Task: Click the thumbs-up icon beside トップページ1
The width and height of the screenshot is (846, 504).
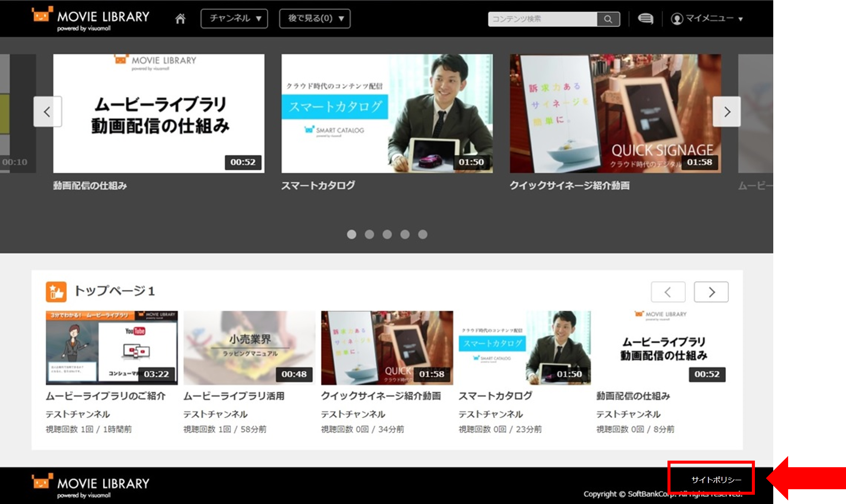Action: point(56,292)
